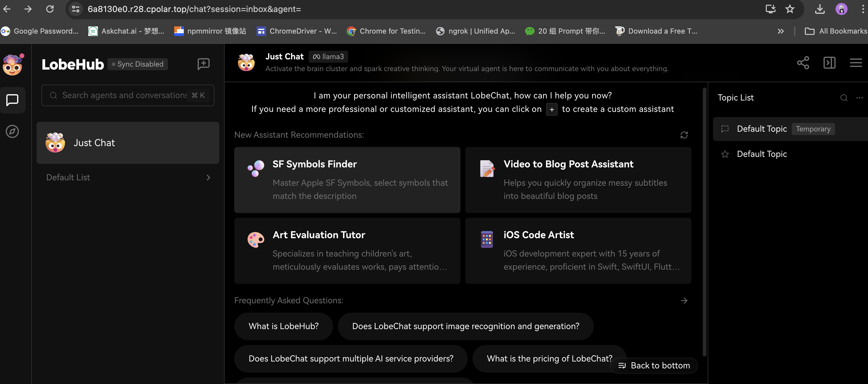
Task: Open ngrok Unified bookmark
Action: click(x=475, y=31)
